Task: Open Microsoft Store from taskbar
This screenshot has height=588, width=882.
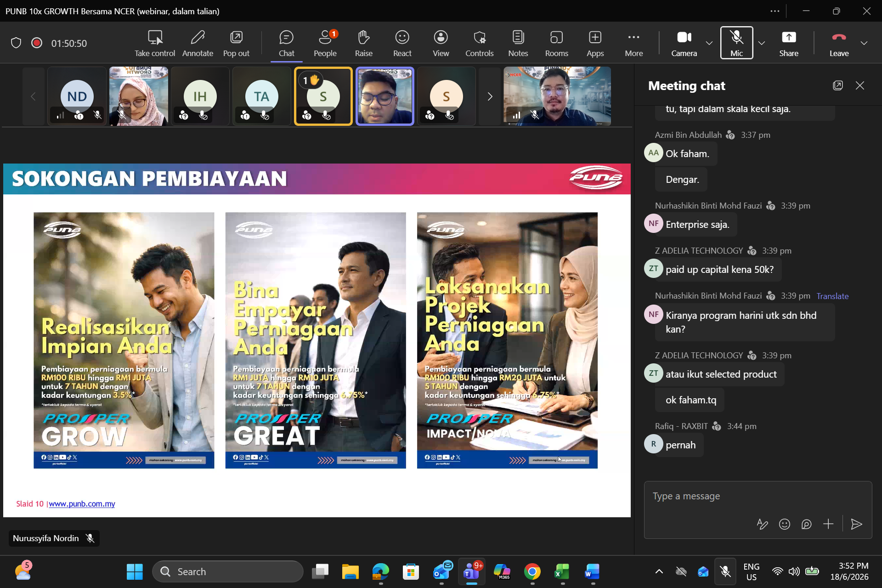Action: click(411, 571)
